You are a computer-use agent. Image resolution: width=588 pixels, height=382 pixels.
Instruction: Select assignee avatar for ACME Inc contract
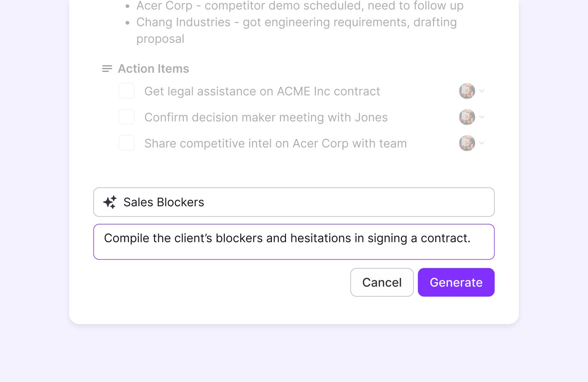pyautogui.click(x=467, y=91)
